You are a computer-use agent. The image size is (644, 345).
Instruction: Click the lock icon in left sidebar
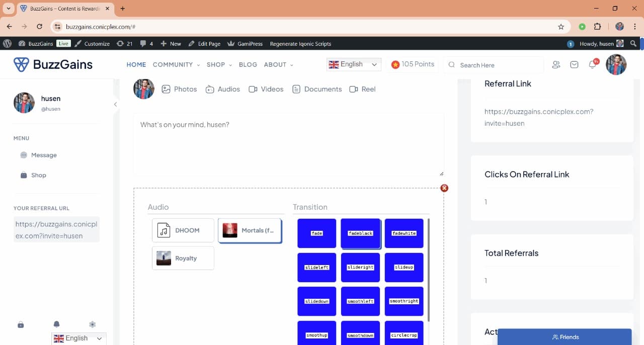point(21,324)
